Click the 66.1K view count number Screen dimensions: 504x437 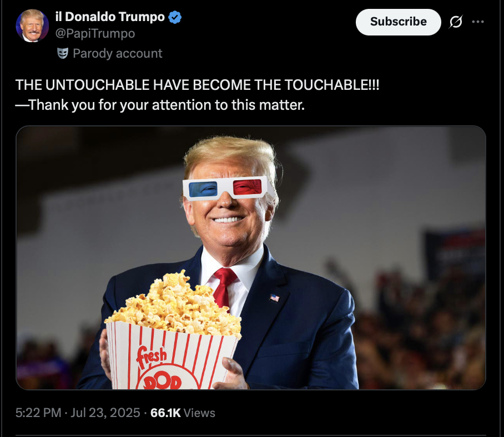[x=165, y=413]
